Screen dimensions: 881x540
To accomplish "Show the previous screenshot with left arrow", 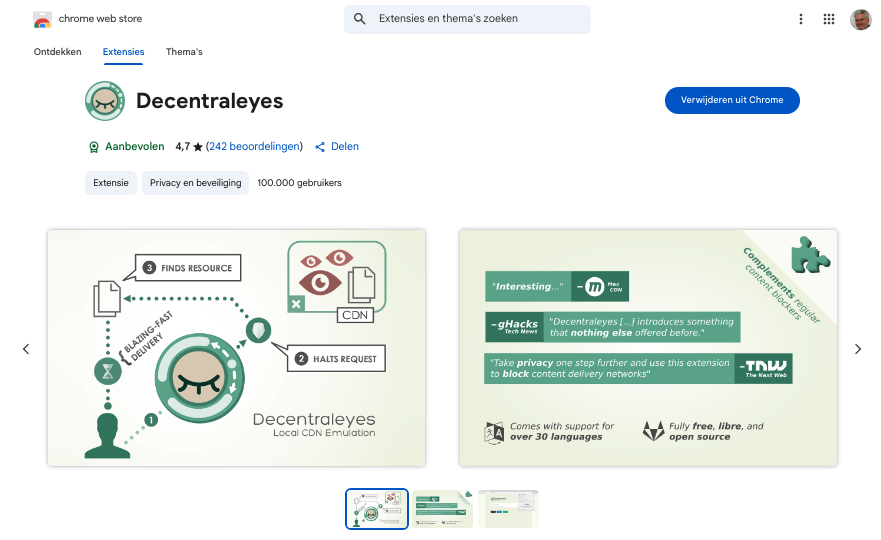I will tap(26, 349).
